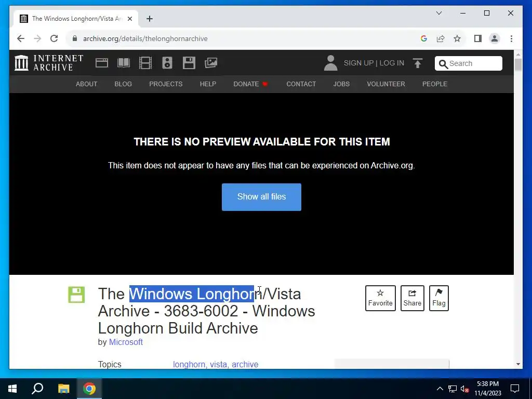Open the Windows Start menu
532x399 pixels.
pos(12,389)
